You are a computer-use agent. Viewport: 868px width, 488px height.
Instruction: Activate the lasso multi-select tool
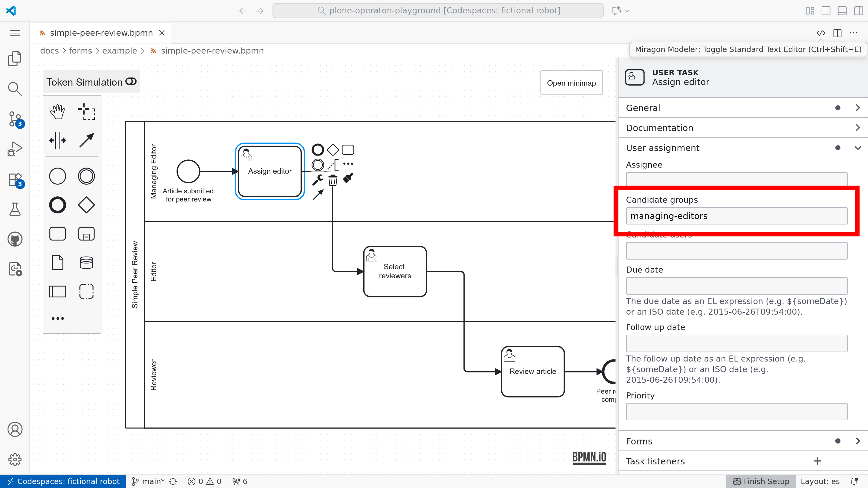86,112
